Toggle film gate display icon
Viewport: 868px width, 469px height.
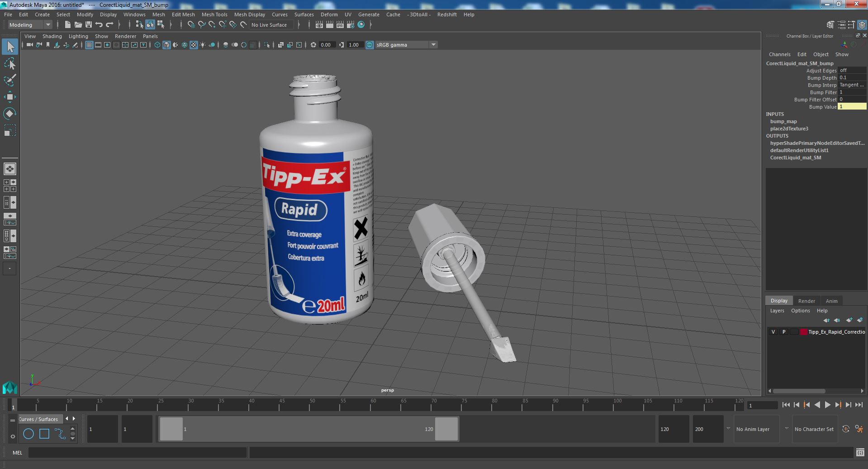98,45
